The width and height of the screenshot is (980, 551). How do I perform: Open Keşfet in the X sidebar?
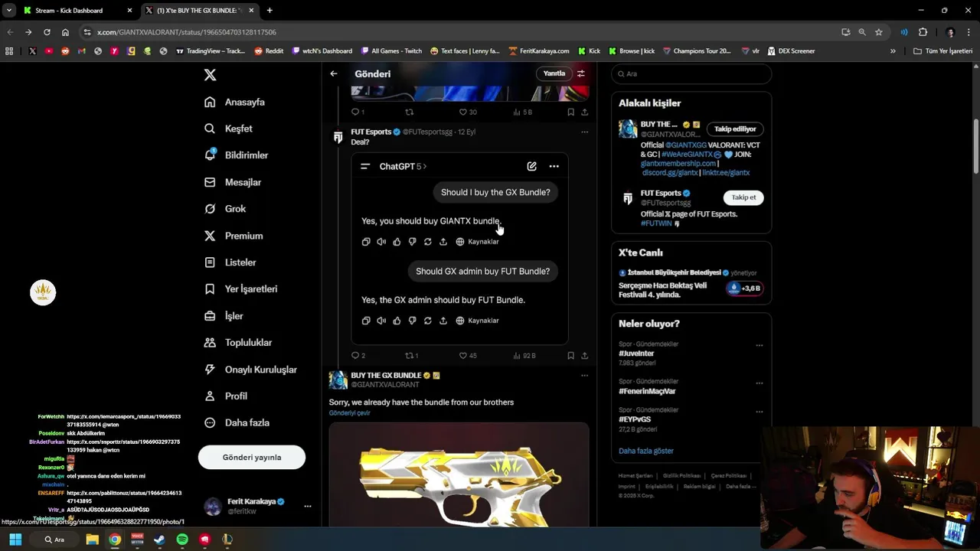coord(228,129)
